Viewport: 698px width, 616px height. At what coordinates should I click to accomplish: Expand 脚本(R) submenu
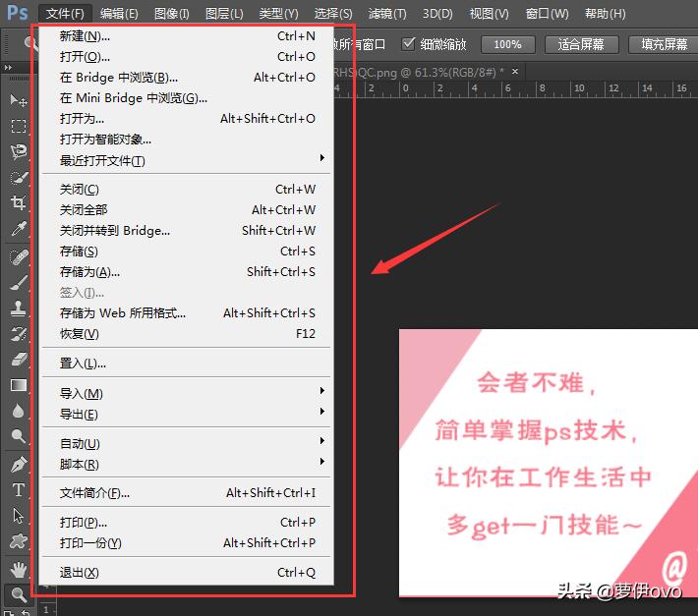pos(187,465)
